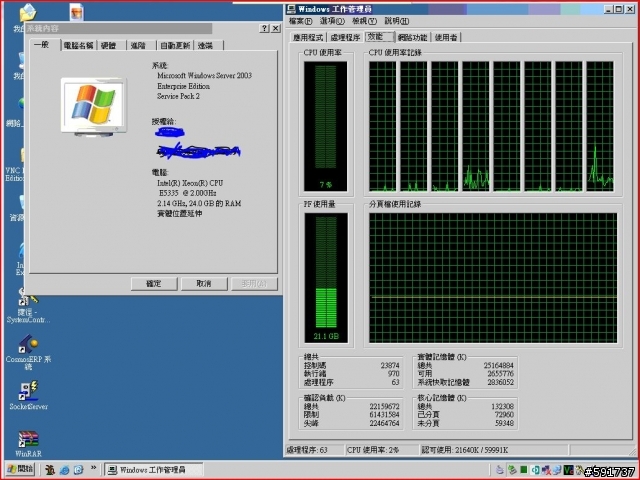Open the Options menu in Task Manager
640x480 pixels.
pyautogui.click(x=332, y=21)
